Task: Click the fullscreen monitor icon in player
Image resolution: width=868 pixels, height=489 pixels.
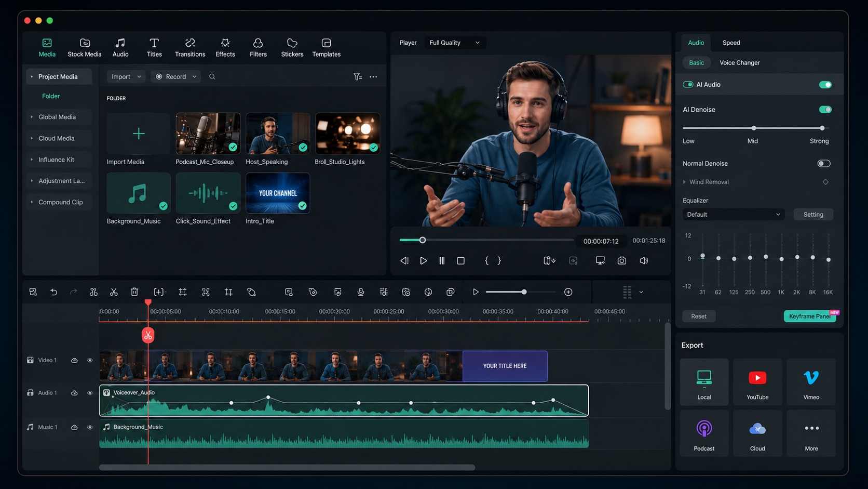Action: pyautogui.click(x=600, y=261)
